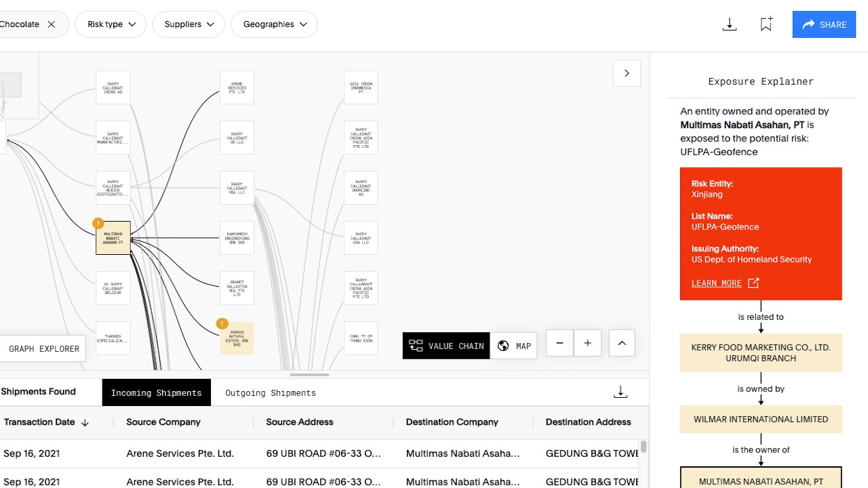Download the report from the top toolbar
The image size is (868, 488).
pos(730,24)
